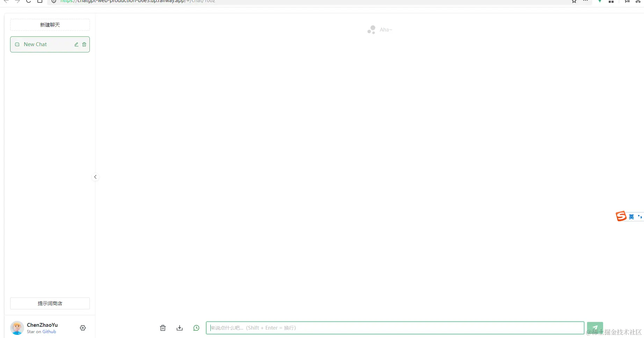
Task: Click the ChenZhaoYu avatar image
Action: [17, 328]
